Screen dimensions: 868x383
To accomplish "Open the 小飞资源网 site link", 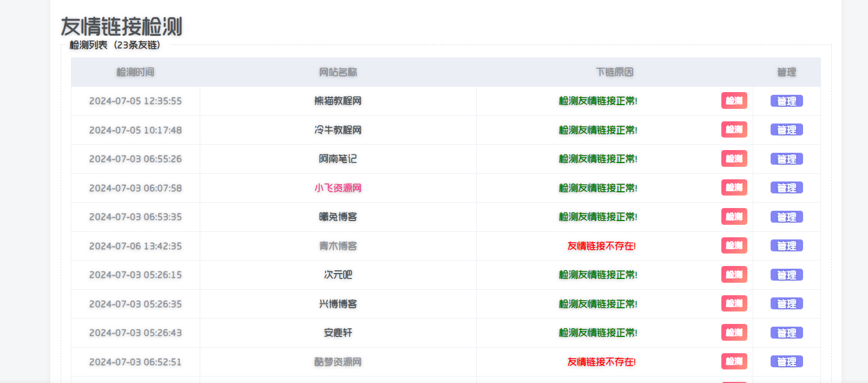I will [x=338, y=188].
